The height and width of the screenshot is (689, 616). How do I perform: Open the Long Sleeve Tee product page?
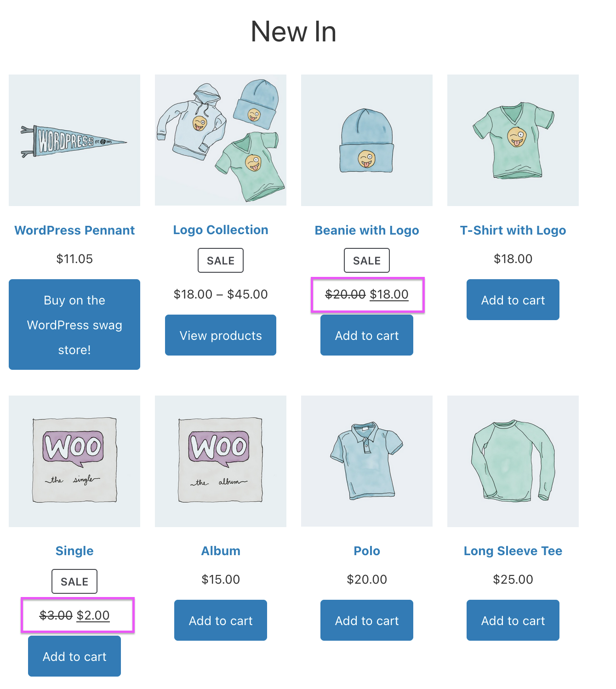point(513,551)
